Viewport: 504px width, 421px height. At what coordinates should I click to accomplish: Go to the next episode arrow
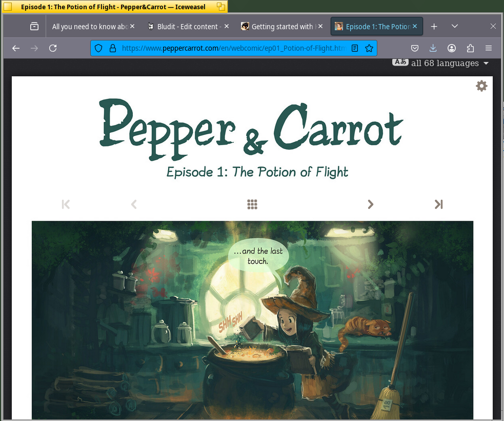click(371, 204)
